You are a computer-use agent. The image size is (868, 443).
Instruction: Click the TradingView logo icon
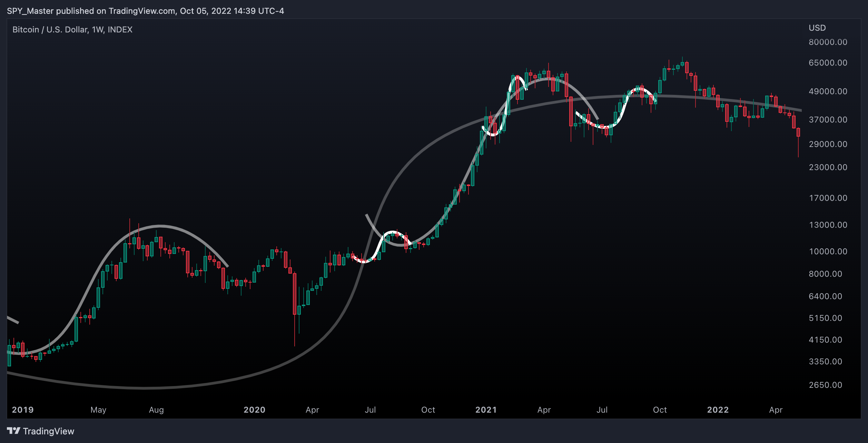pyautogui.click(x=13, y=431)
